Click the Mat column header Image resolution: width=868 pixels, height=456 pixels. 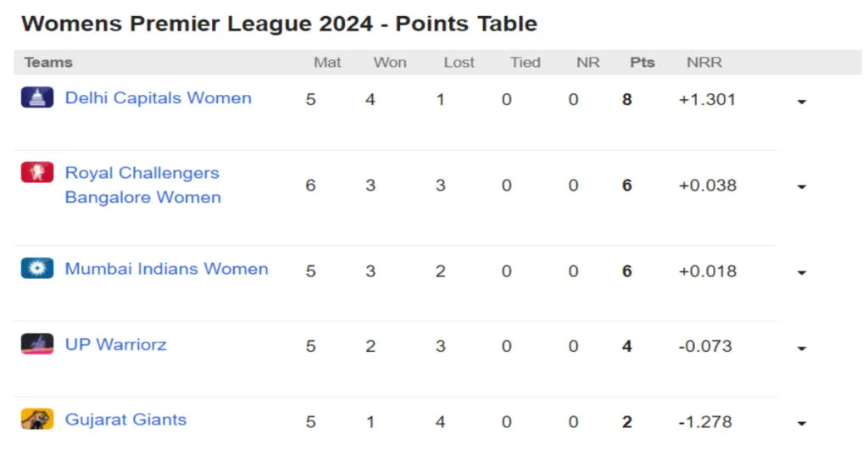pos(327,63)
